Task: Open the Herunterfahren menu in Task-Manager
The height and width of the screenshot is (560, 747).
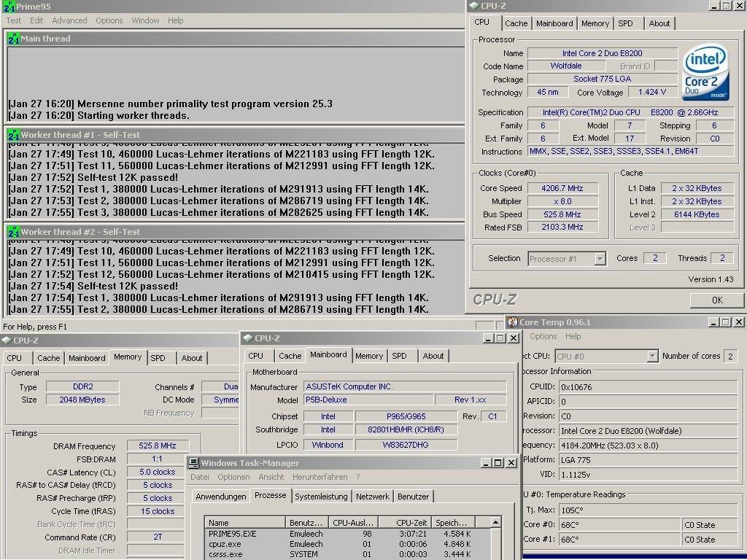Action: click(320, 477)
